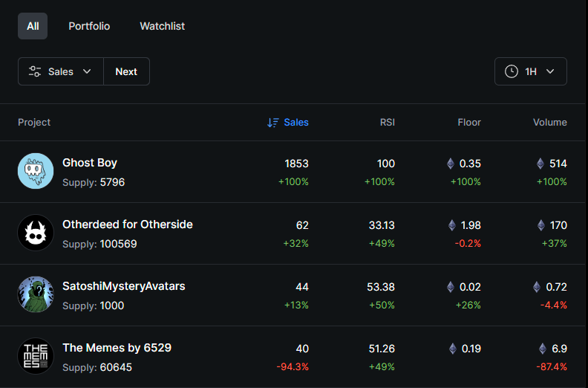Open the Sales filter dropdown

point(61,71)
